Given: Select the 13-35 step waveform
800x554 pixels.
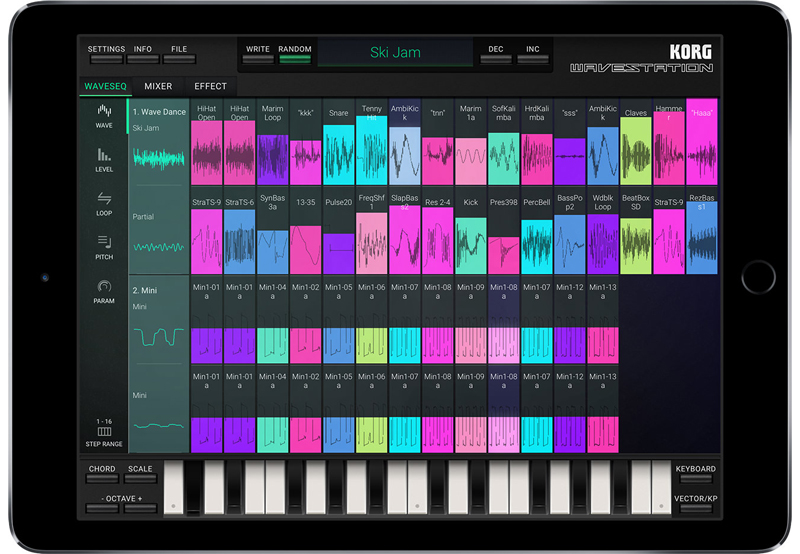Looking at the screenshot, I should click(x=306, y=232).
